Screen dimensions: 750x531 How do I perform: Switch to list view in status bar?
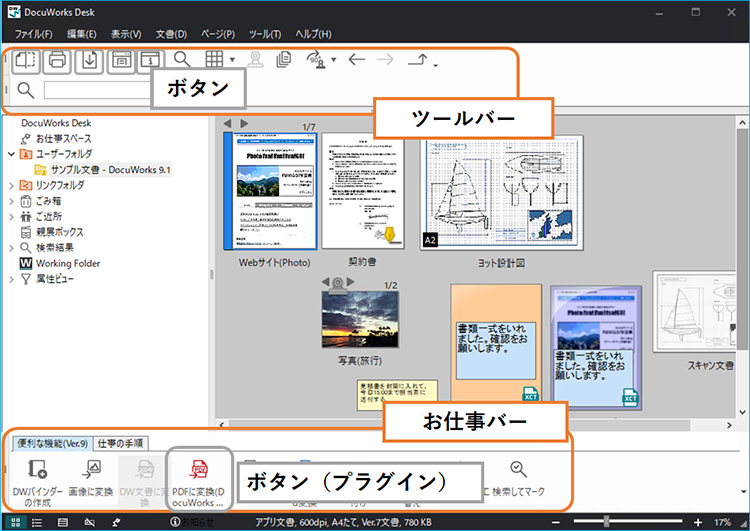[x=37, y=522]
